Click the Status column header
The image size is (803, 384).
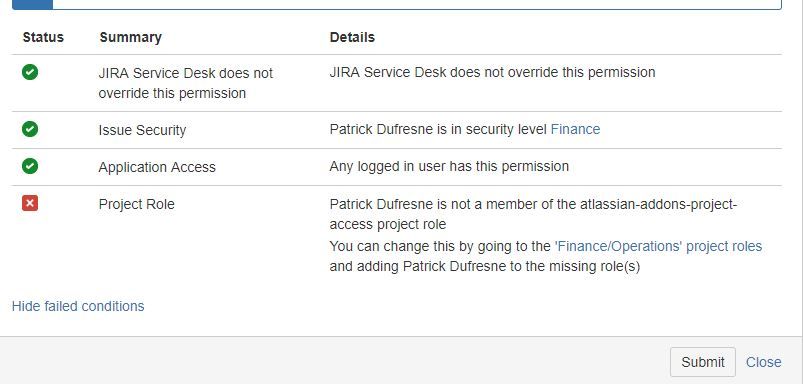[x=43, y=37]
